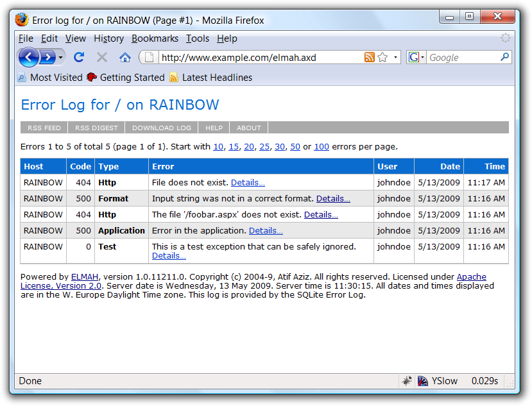Open Firebug via the bug icon in status bar
The image size is (532, 406).
coord(407,380)
